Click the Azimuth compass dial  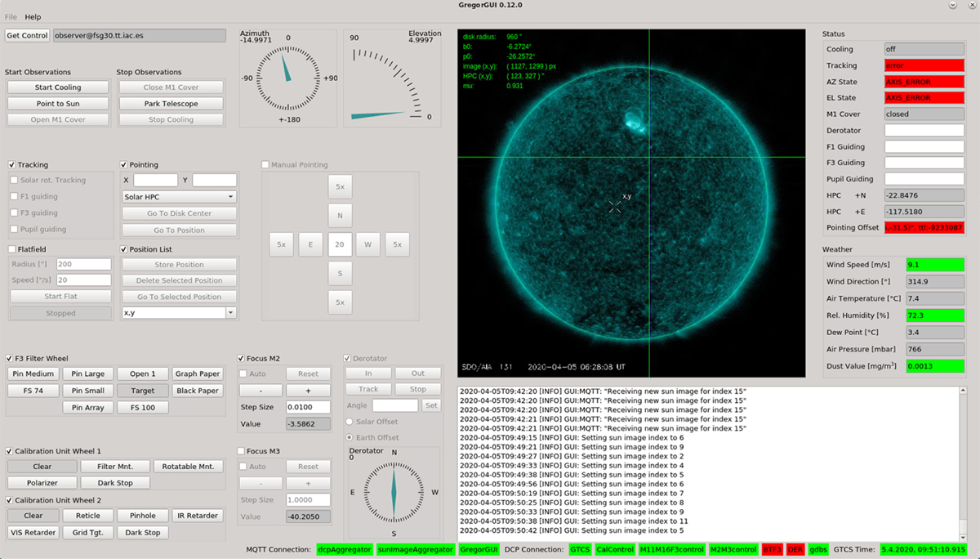(x=287, y=78)
